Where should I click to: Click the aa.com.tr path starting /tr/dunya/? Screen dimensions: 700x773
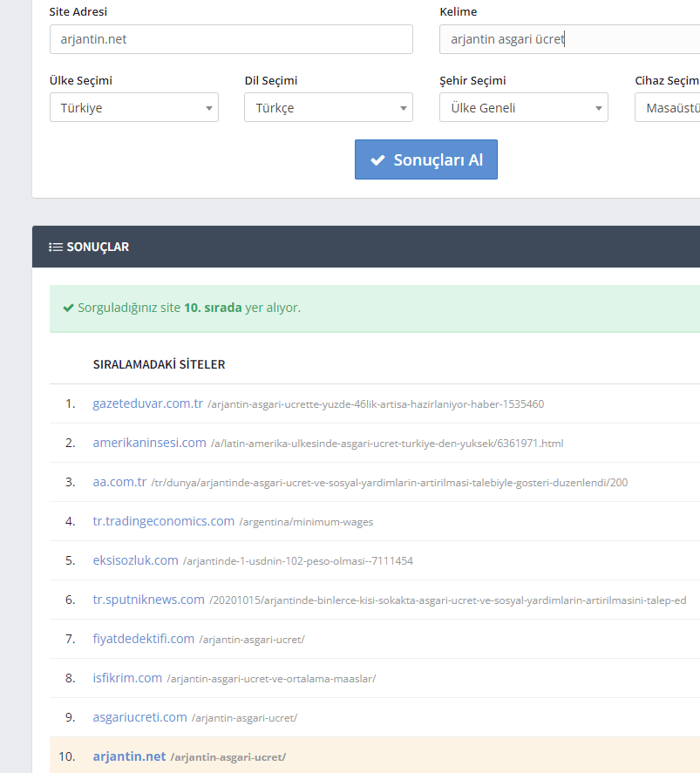tap(390, 483)
